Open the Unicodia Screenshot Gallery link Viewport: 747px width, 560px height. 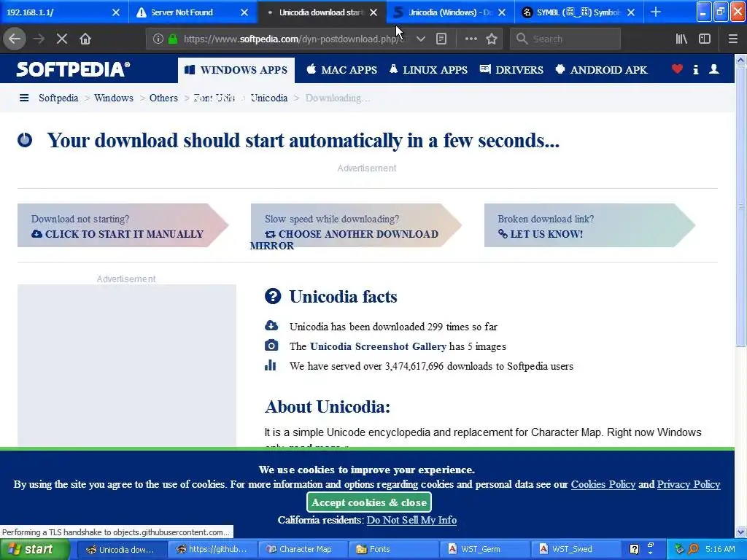[378, 346]
